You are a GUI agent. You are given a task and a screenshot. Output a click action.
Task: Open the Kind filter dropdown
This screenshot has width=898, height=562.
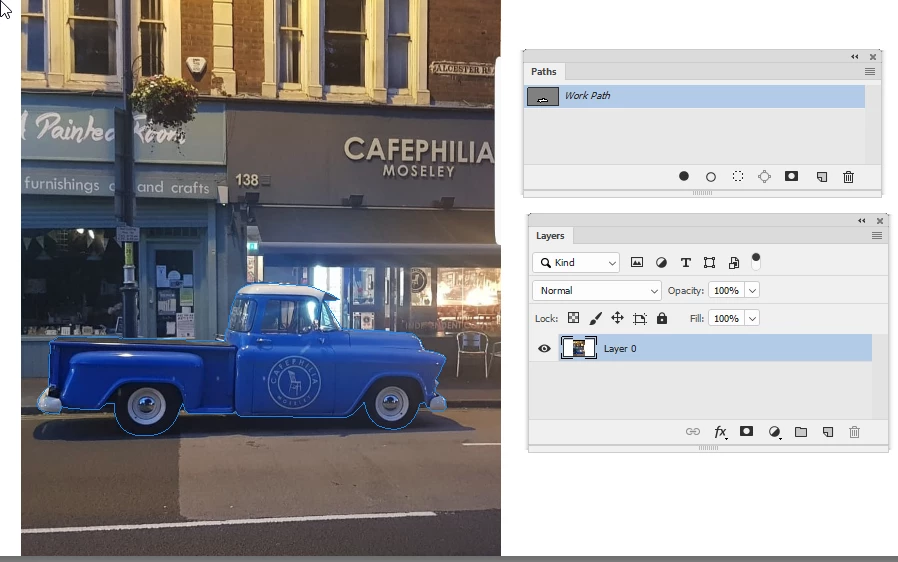point(576,262)
